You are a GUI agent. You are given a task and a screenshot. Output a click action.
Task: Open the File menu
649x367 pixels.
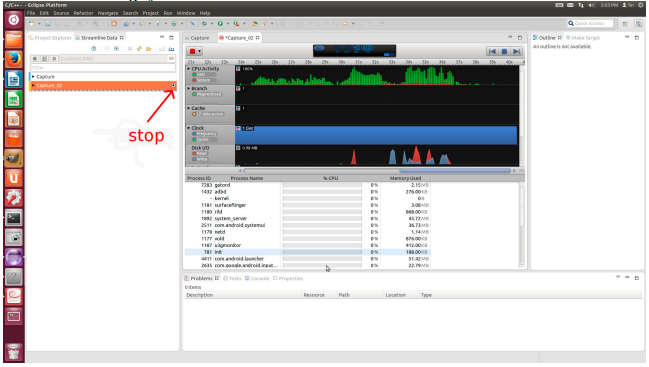31,13
